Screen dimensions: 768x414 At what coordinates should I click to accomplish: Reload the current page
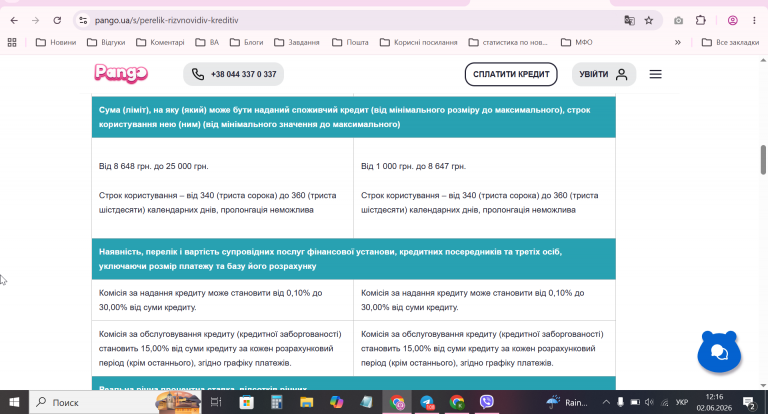[x=57, y=20]
